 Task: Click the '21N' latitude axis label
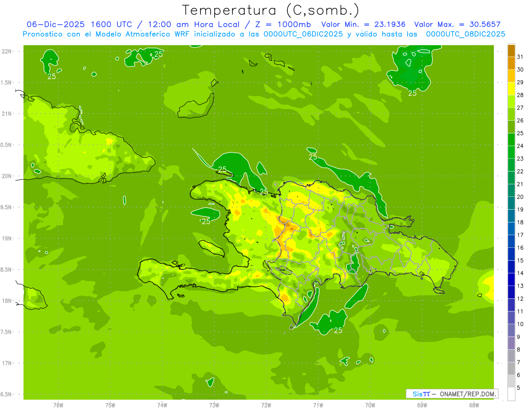tap(7, 114)
